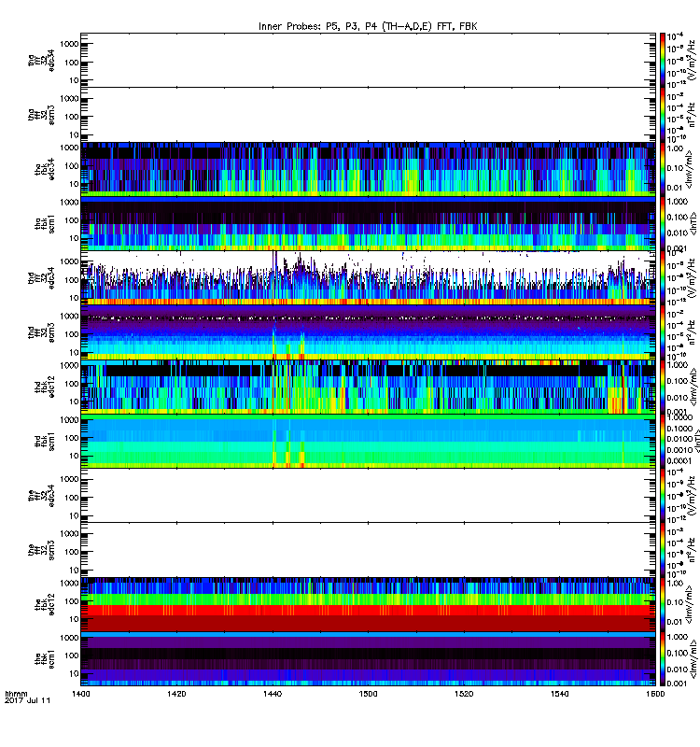This screenshot has width=700, height=747.
Task: Click the tha fff 32 scm3 axis label
Action: coord(41,115)
